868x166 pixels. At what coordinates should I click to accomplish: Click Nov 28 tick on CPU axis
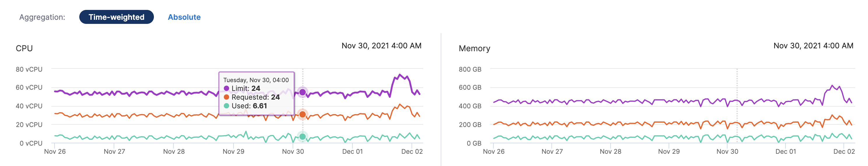click(174, 151)
